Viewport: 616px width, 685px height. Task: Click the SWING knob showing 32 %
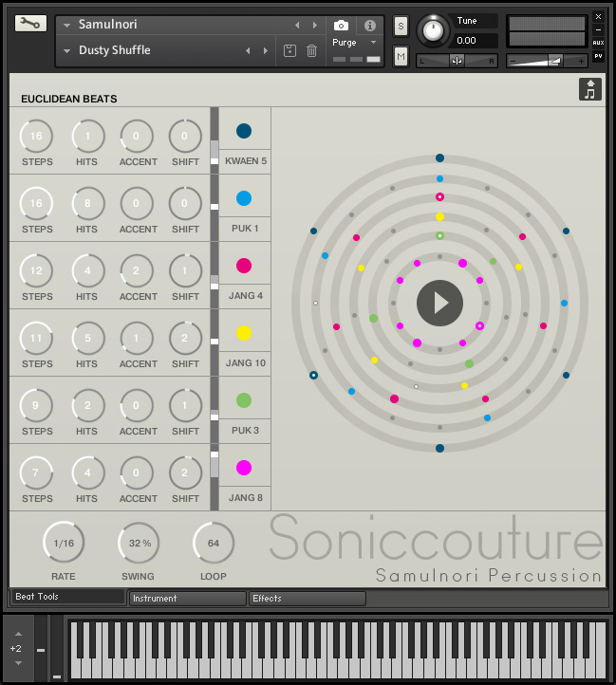coord(139,543)
